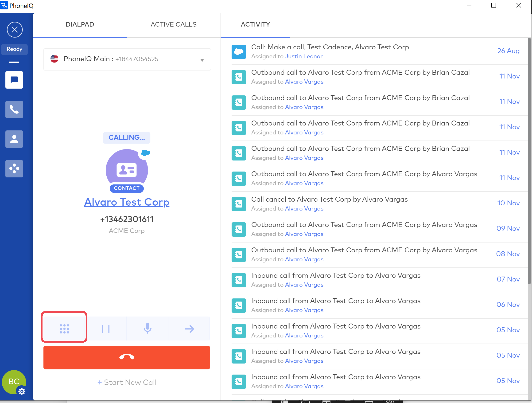Click the US flag in the number selector
This screenshot has height=403, width=532.
tap(54, 59)
